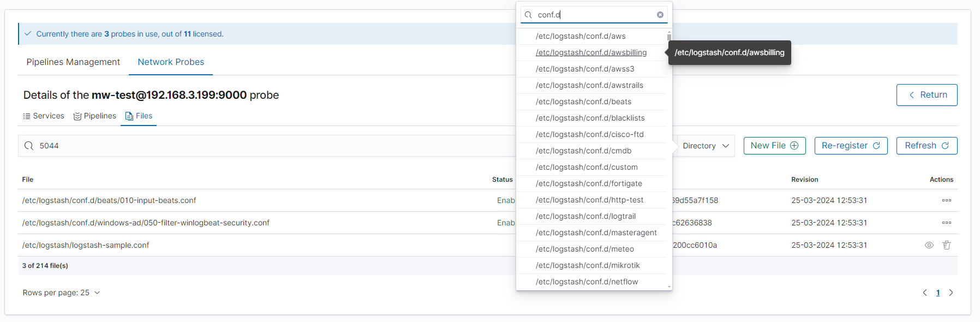Viewport: 980px width, 322px height.
Task: Open the Services sub-tab
Action: [x=44, y=116]
